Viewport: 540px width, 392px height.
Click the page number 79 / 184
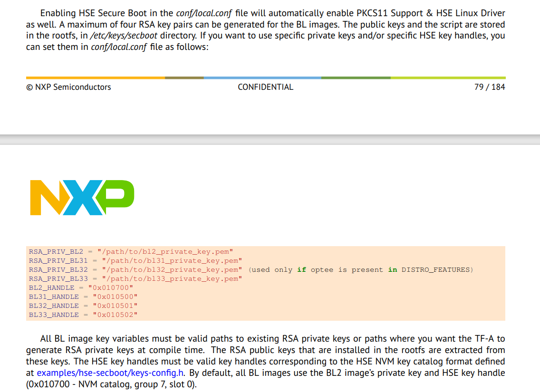(490, 87)
